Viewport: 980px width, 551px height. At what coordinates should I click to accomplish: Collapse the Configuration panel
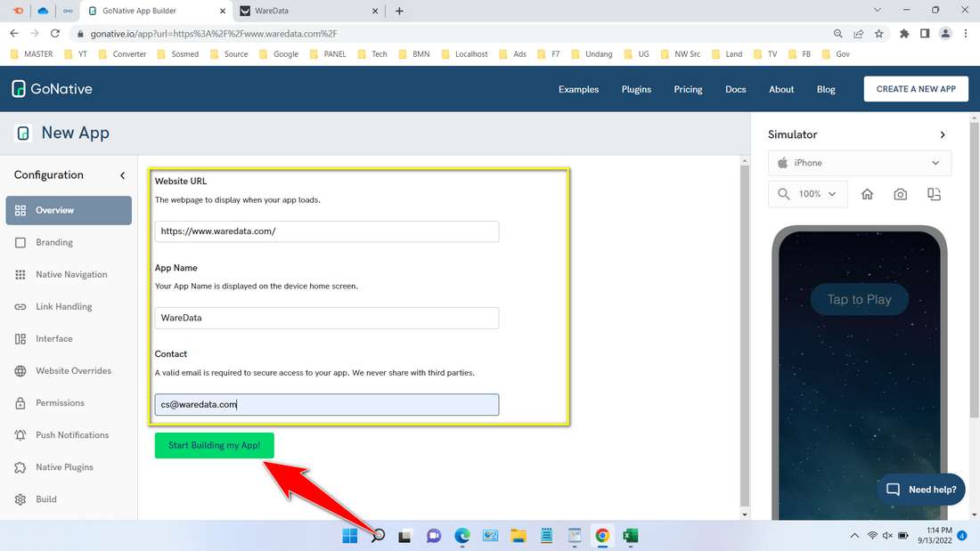[123, 175]
